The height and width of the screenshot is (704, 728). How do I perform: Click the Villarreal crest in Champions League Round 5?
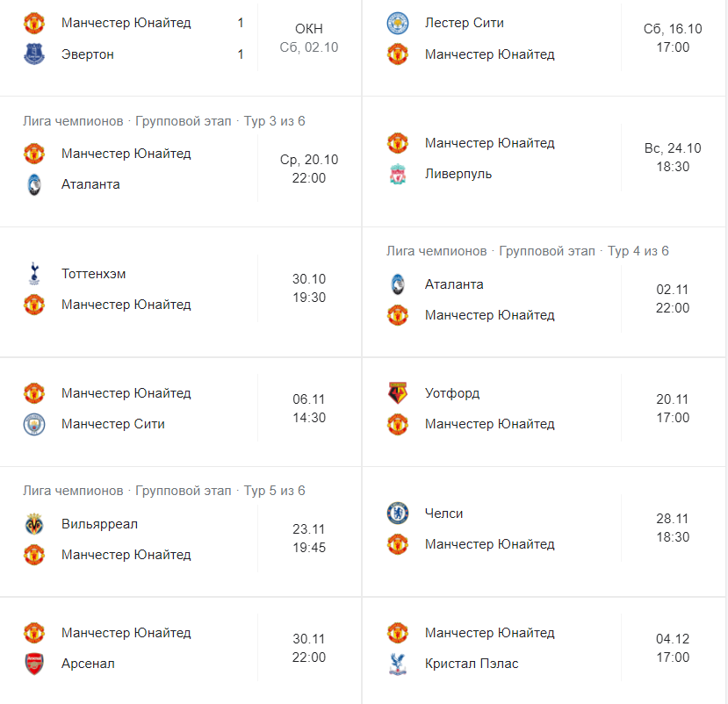[x=34, y=524]
